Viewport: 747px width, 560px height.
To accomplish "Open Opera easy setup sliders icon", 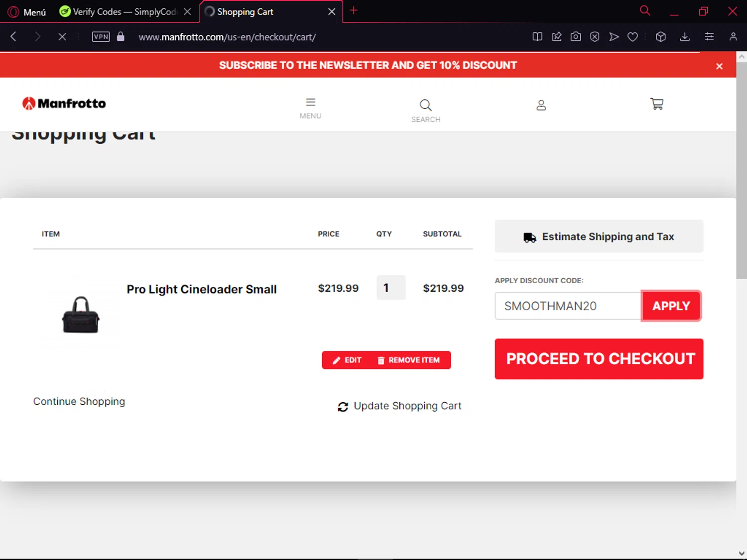I will 709,36.
